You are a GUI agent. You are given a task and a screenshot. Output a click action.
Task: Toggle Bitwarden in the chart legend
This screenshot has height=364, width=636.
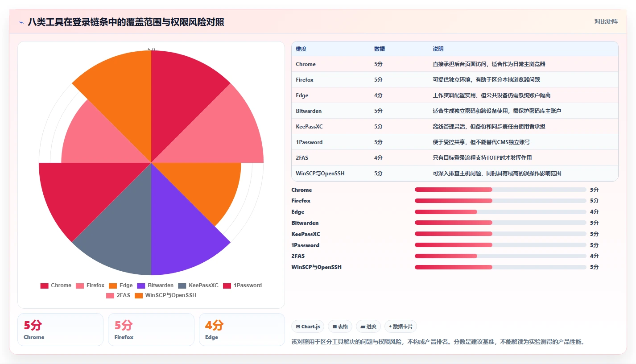[x=155, y=285]
